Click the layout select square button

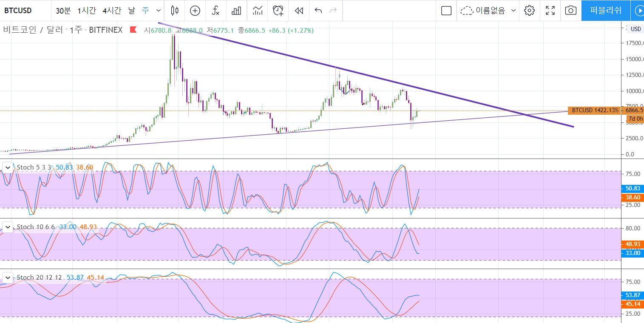point(446,11)
